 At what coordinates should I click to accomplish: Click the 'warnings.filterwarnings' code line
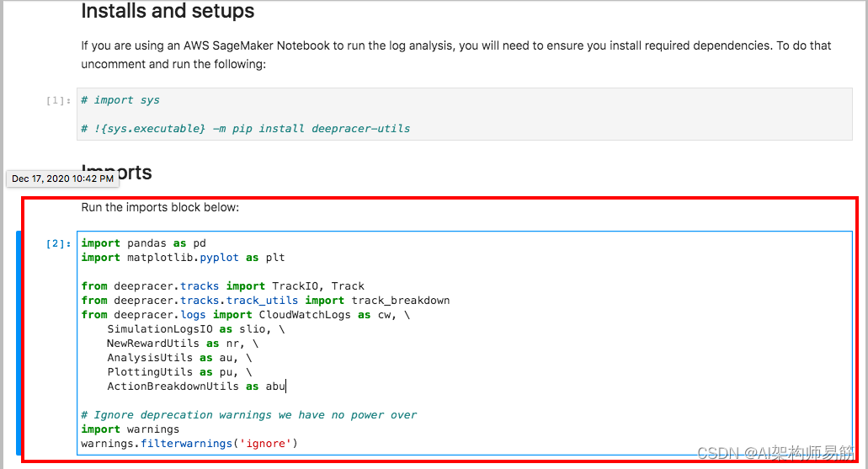point(189,444)
